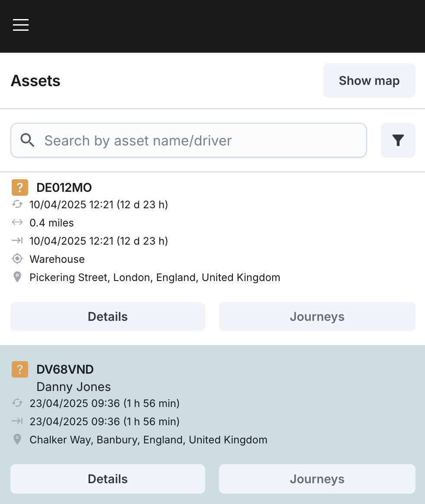Open the hamburger navigation menu
The height and width of the screenshot is (504, 425).
coord(21,25)
